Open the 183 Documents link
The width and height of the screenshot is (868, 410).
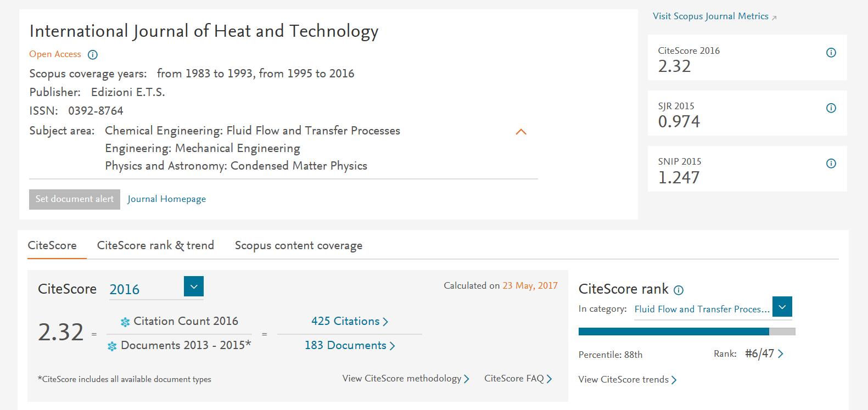coord(349,345)
